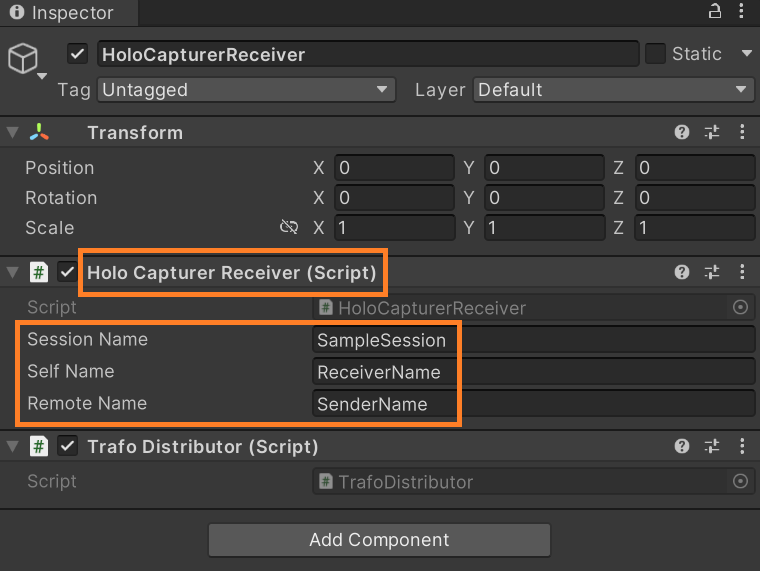The image size is (760, 571).
Task: Toggle the HoloCapturerReceiver object active checkbox
Action: pos(78,54)
